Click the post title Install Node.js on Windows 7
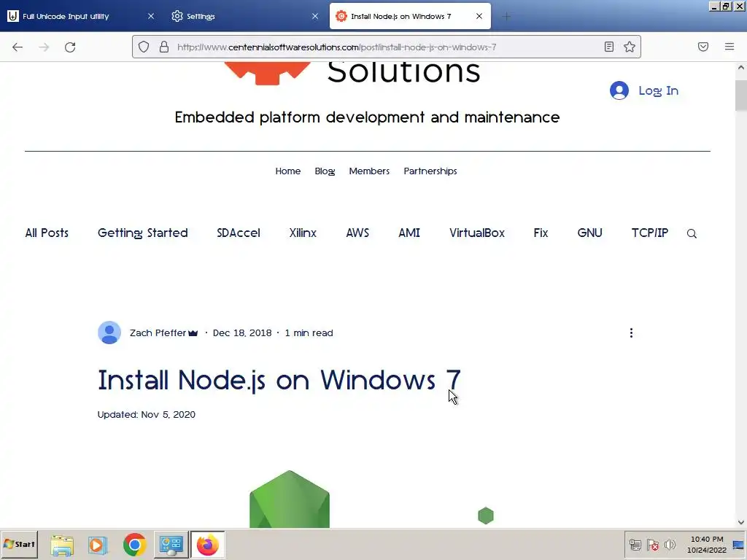The width and height of the screenshot is (747, 560). [x=279, y=380]
